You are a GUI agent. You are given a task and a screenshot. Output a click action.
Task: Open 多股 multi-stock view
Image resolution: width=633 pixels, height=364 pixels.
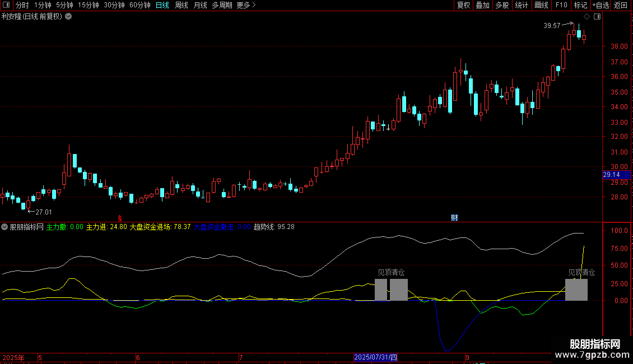pos(502,5)
